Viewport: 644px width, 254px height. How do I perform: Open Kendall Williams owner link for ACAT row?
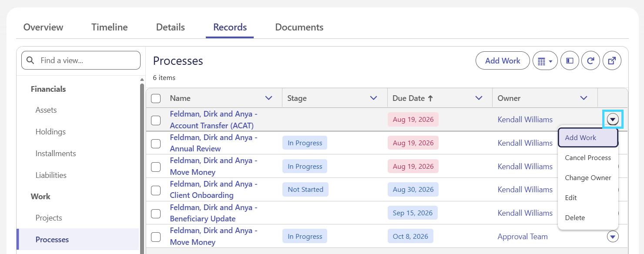(x=525, y=120)
